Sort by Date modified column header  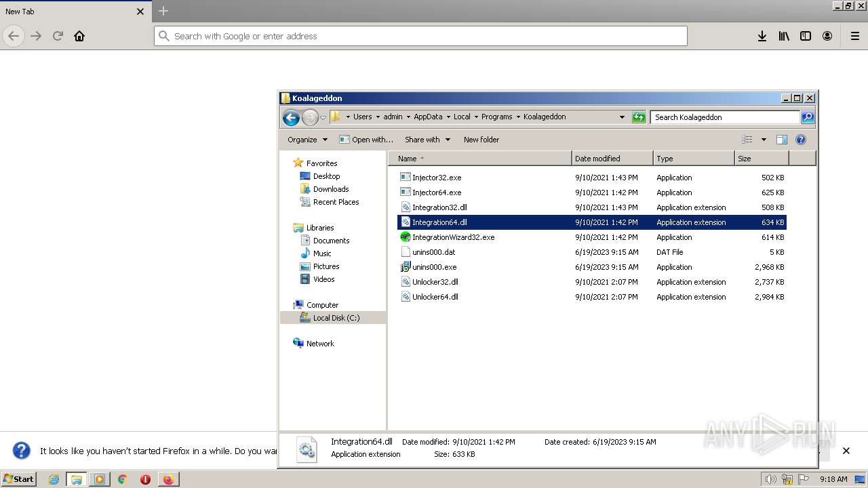[x=612, y=159]
